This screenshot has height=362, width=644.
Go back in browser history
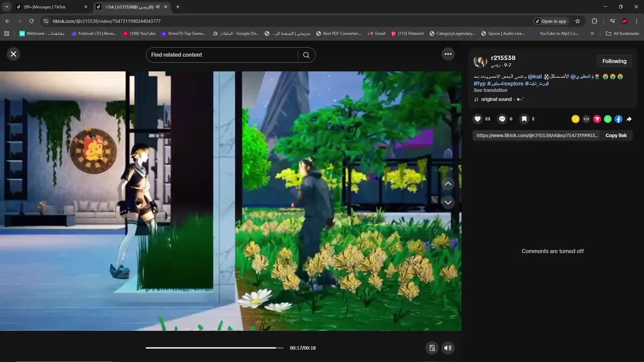pyautogui.click(x=7, y=21)
